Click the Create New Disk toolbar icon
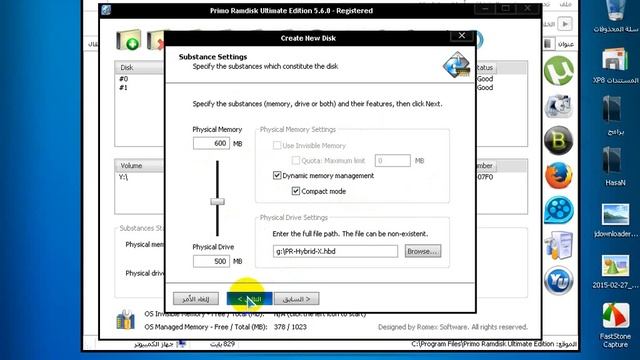This screenshot has height=360, width=640. [x=129, y=40]
